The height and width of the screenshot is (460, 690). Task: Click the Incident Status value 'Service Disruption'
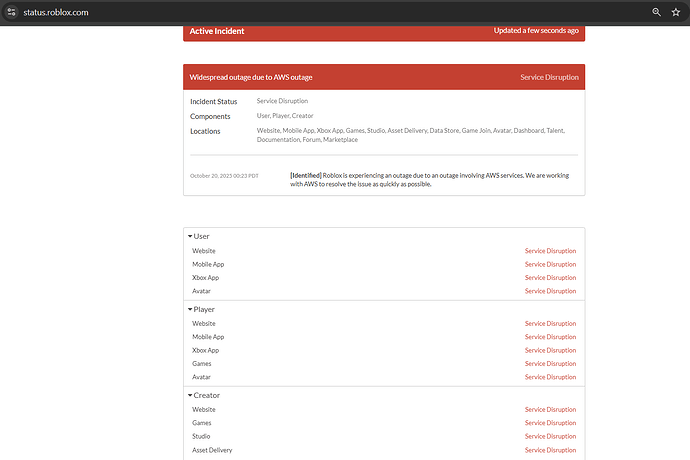click(282, 101)
